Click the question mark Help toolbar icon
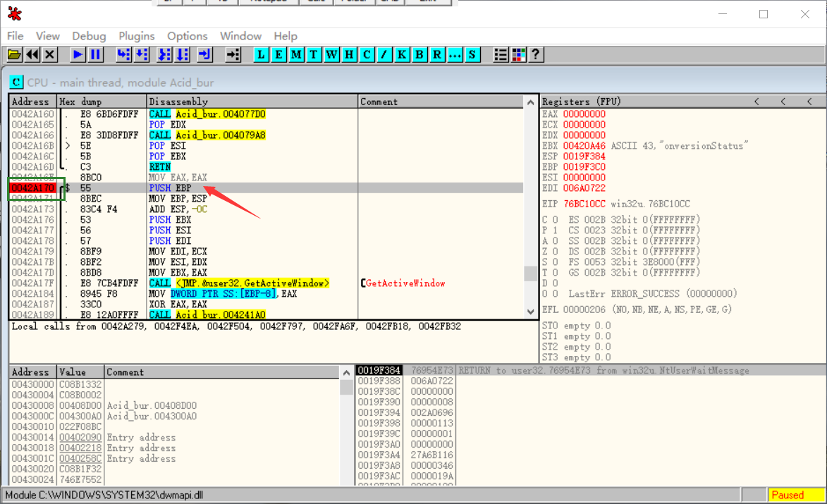This screenshot has width=827, height=504. click(x=536, y=54)
